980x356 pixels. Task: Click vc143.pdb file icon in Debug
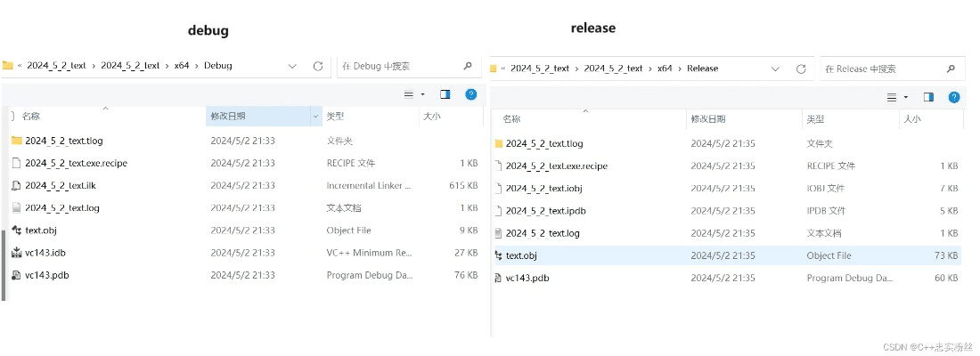click(17, 275)
